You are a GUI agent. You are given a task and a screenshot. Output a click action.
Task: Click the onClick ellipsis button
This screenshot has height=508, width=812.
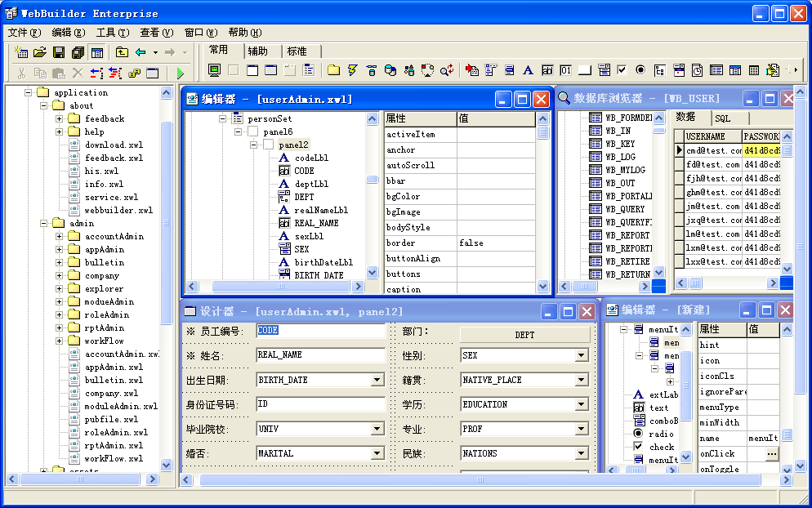(772, 453)
